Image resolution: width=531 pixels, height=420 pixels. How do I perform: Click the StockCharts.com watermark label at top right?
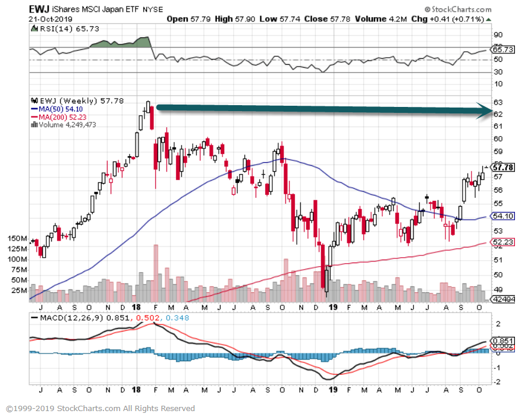[458, 9]
